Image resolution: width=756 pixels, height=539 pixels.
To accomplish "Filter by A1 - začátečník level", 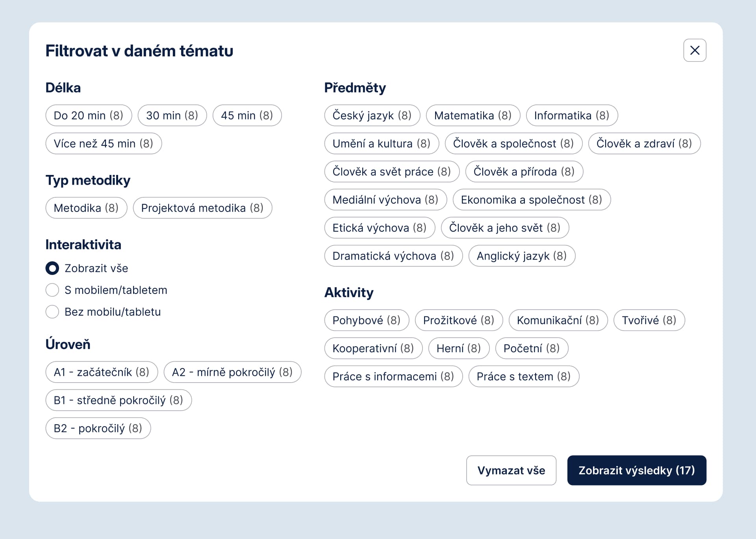I will (102, 372).
